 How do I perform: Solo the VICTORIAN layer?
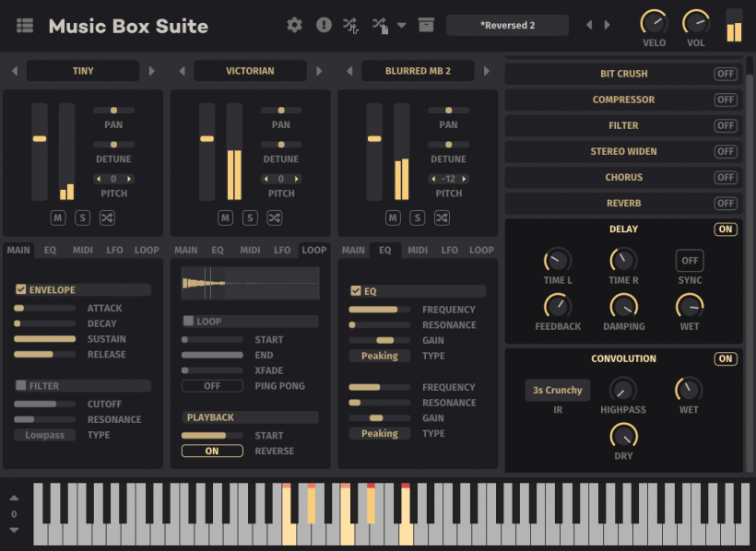pos(250,217)
